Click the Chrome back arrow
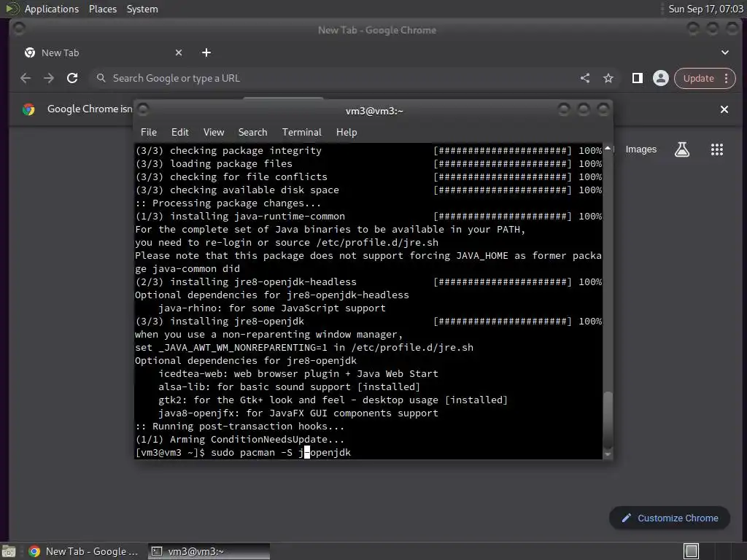The image size is (747, 560). [x=26, y=78]
